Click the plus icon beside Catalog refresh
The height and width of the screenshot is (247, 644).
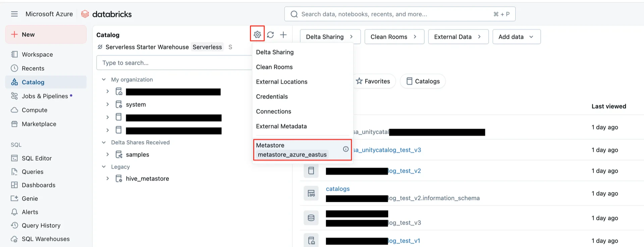pos(283,35)
